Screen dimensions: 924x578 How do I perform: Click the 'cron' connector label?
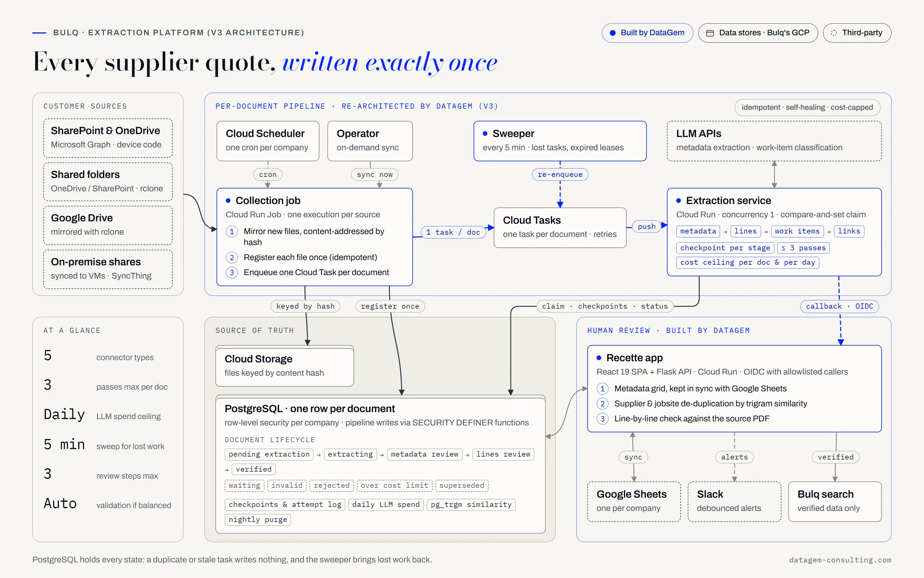click(268, 175)
